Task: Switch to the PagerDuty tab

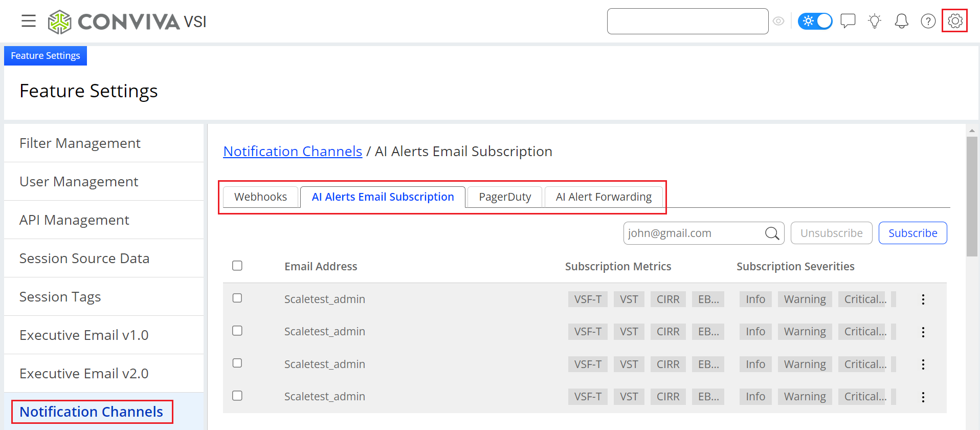Action: (x=504, y=197)
